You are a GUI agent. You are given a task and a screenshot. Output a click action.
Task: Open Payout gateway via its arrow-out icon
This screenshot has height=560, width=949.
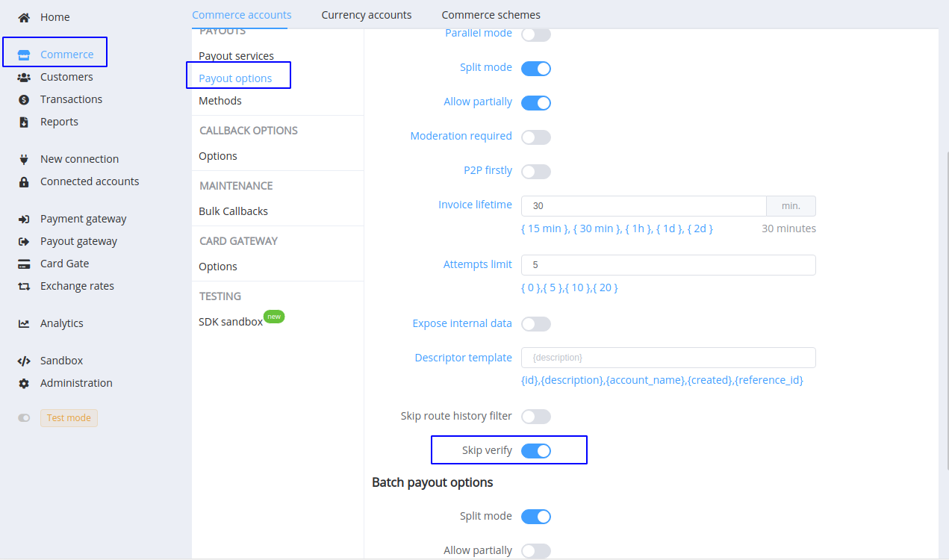coord(24,241)
